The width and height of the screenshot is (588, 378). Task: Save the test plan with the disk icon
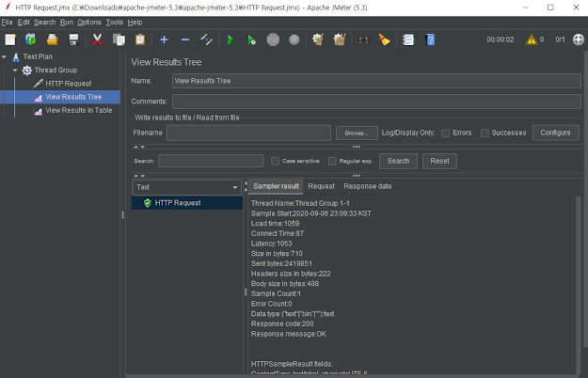click(x=73, y=39)
